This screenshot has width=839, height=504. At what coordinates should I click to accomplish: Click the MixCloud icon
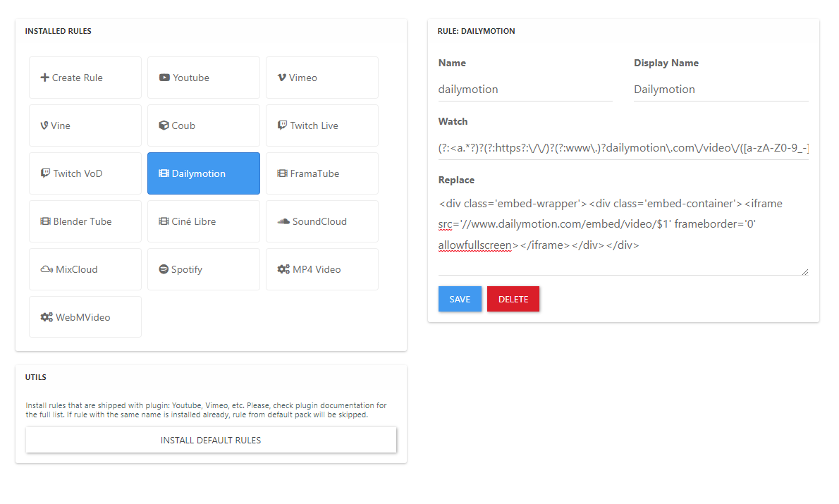click(x=47, y=269)
